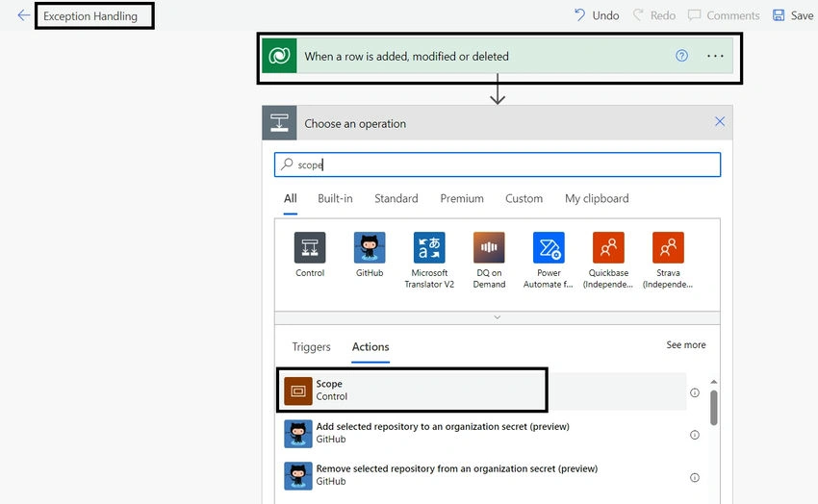Save the flow
The width and height of the screenshot is (818, 504).
[x=793, y=15]
